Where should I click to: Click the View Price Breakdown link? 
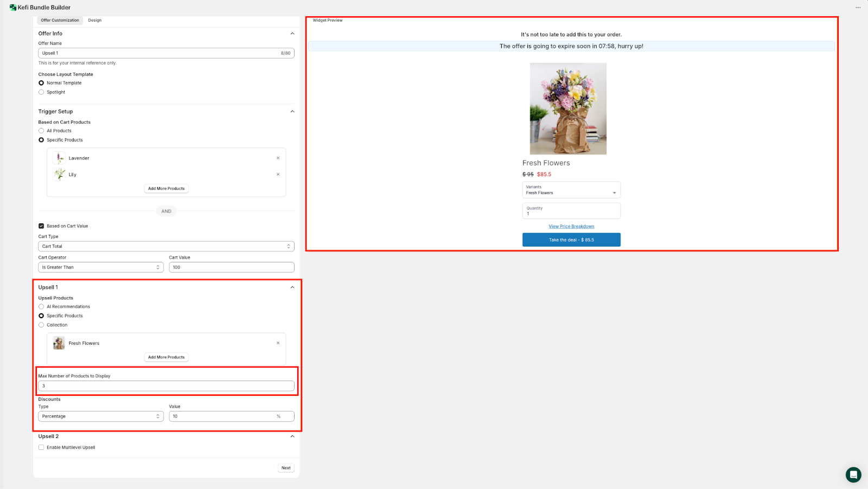(x=571, y=227)
